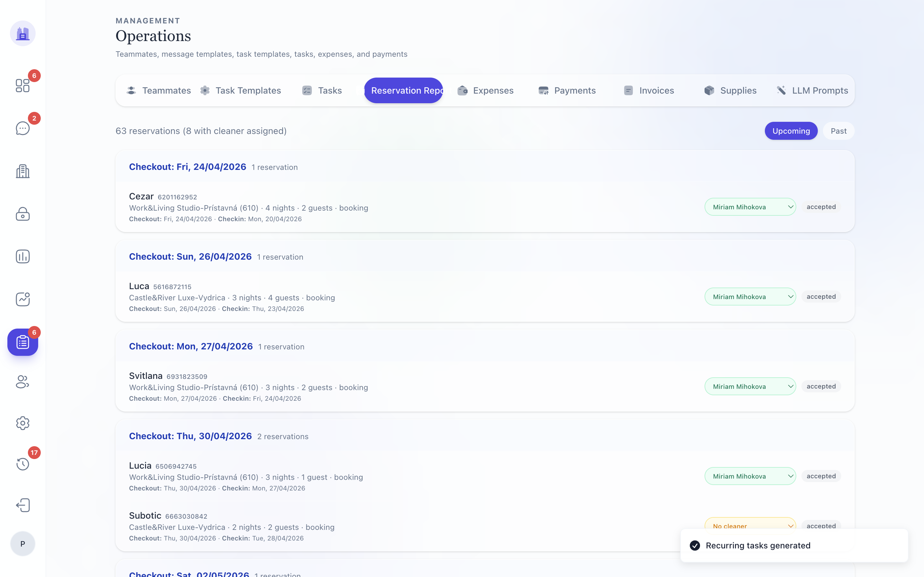Open the lock icon in sidebar
The image size is (924, 577).
click(22, 214)
